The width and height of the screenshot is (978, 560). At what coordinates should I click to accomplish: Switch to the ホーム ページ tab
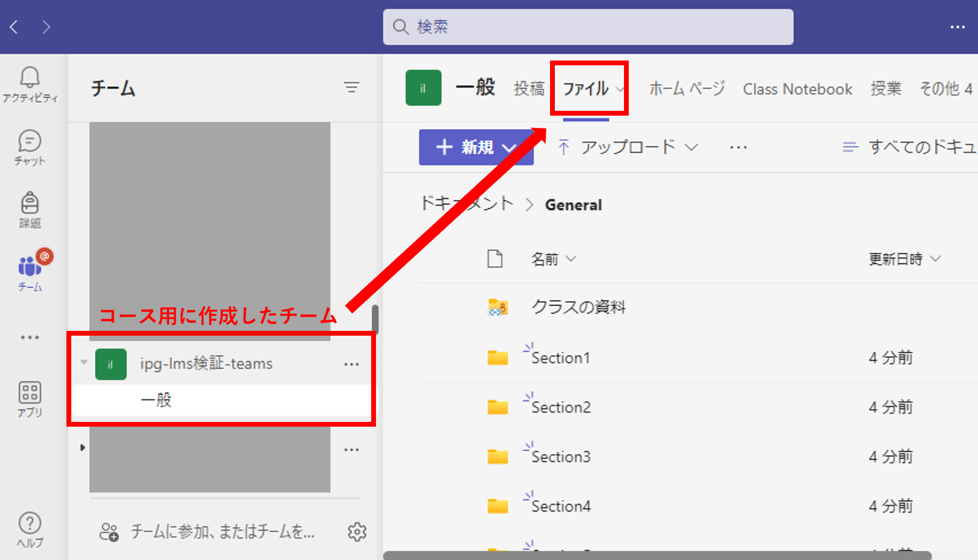click(687, 88)
